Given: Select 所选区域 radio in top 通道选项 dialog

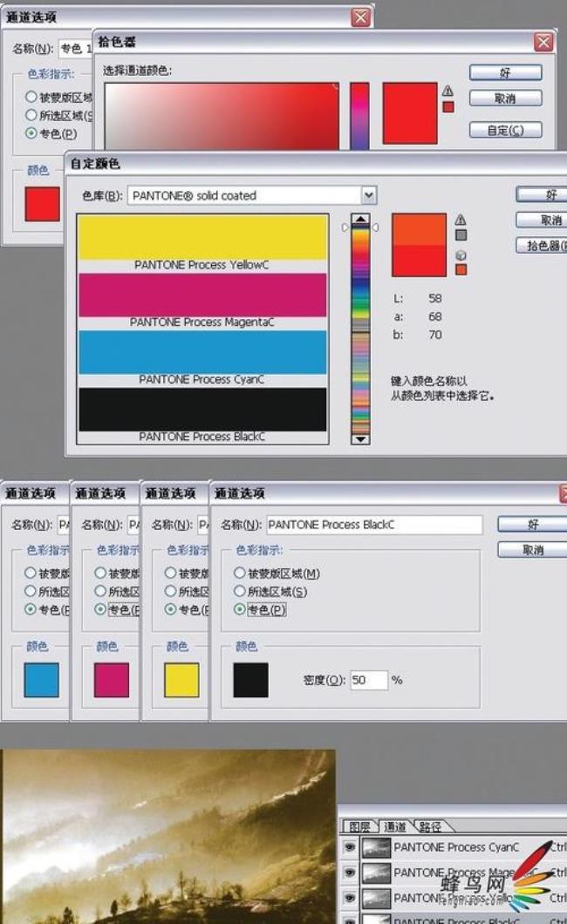Looking at the screenshot, I should click(x=31, y=115).
